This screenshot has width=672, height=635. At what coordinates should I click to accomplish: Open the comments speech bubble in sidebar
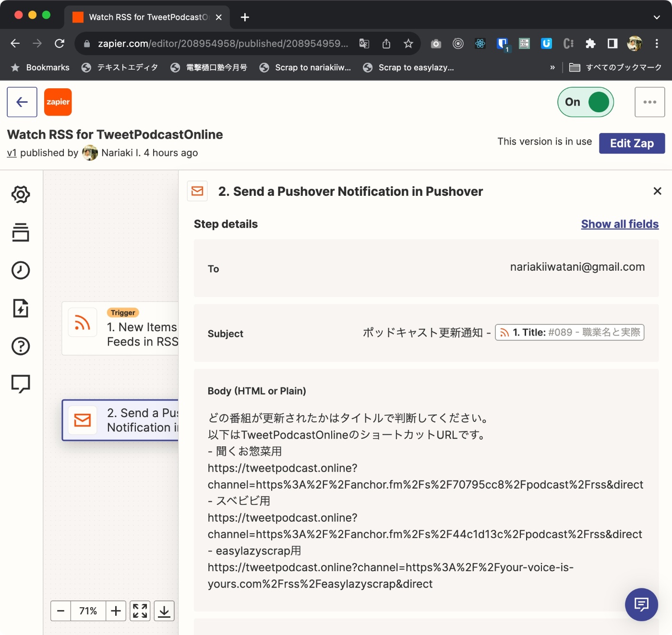click(21, 384)
